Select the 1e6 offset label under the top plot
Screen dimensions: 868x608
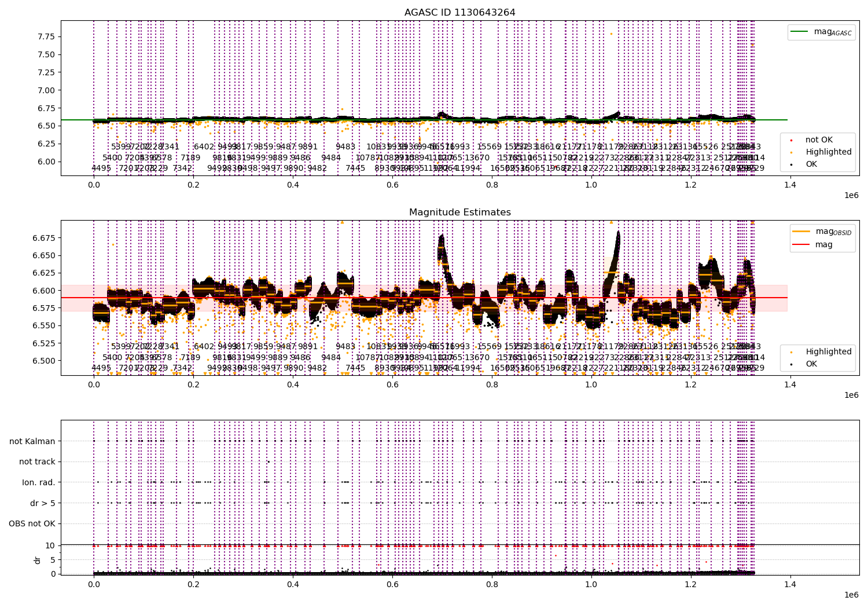pyautogui.click(x=851, y=196)
